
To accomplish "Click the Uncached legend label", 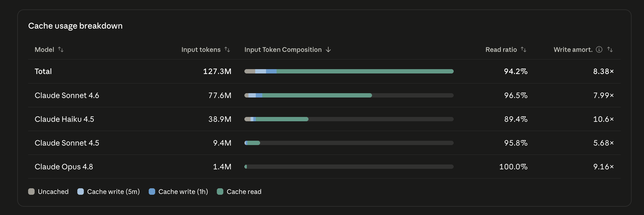I will coord(53,192).
